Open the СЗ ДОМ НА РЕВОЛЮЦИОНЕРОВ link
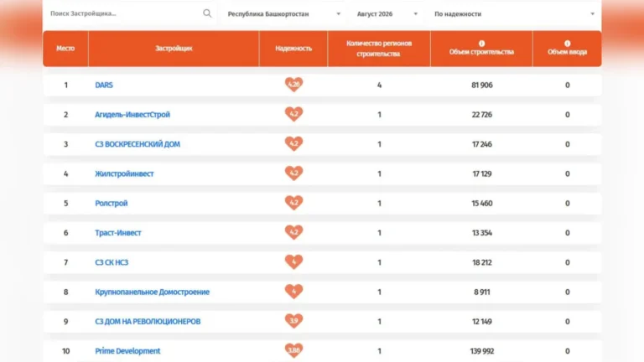Viewport: 644px width, 362px height. 148,322
